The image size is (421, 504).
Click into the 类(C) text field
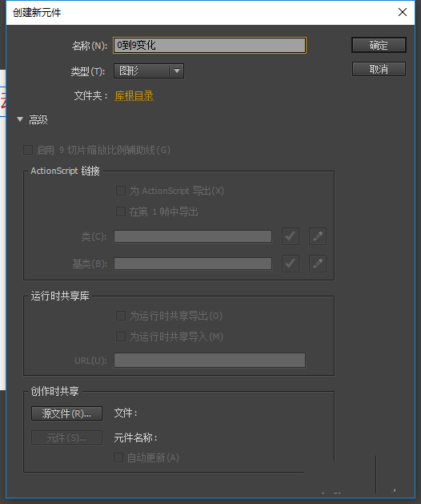pos(193,236)
